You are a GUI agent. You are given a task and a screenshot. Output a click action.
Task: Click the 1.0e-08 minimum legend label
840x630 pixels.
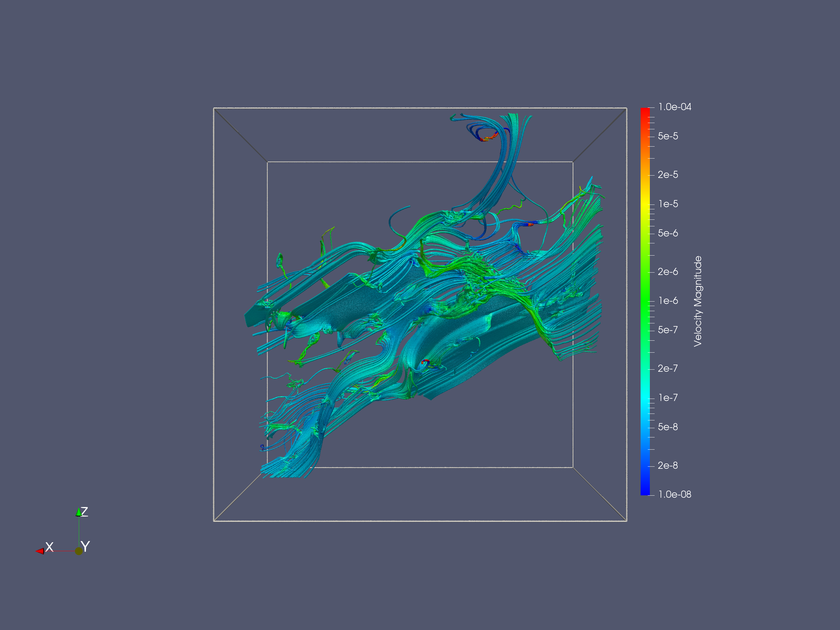click(674, 494)
